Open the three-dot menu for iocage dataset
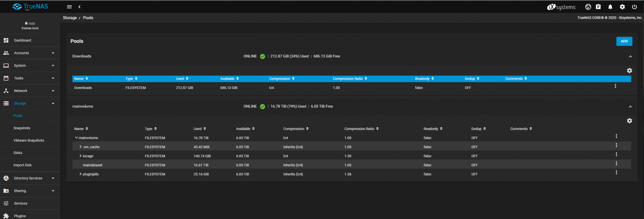 click(616, 155)
